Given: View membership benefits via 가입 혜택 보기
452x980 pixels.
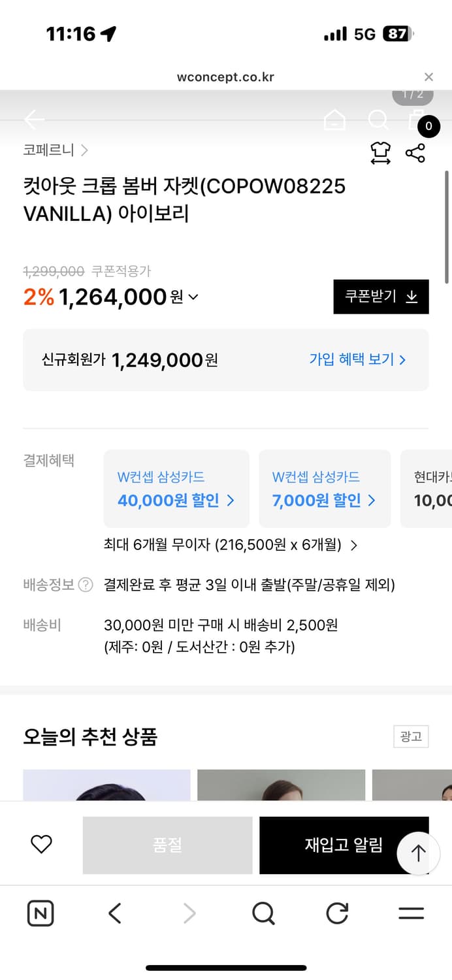Looking at the screenshot, I should point(357,359).
